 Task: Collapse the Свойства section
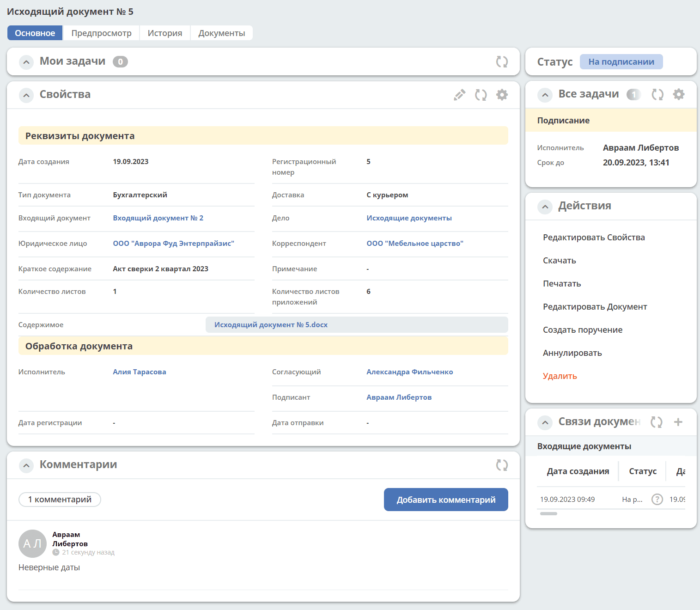26,95
